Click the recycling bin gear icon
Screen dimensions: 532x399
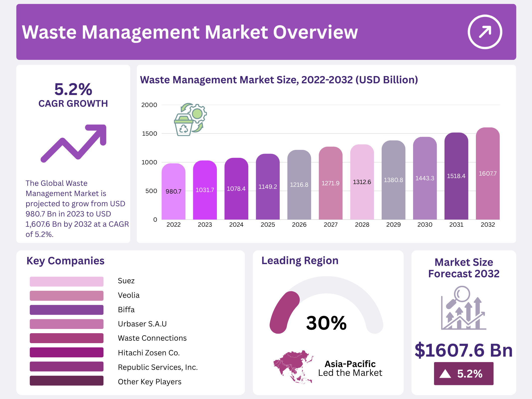pos(190,119)
